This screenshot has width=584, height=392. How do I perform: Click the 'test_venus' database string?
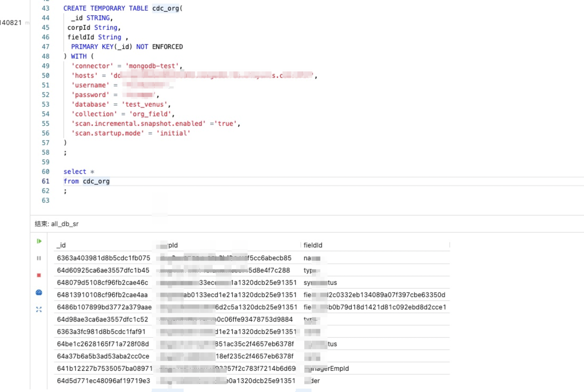(x=144, y=104)
